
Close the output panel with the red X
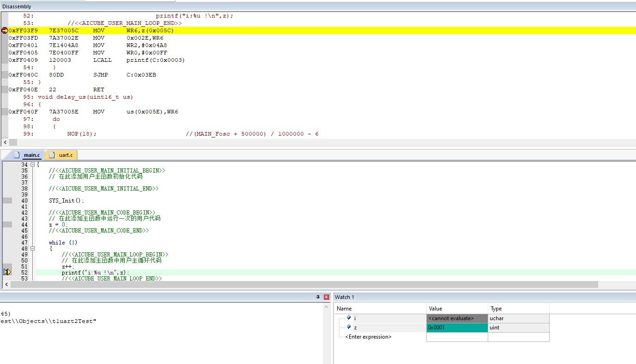(x=327, y=297)
